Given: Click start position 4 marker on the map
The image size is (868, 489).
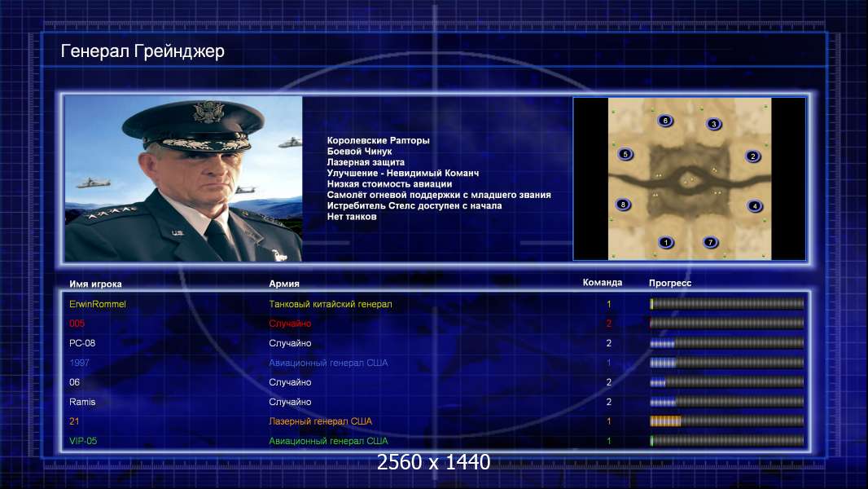Looking at the screenshot, I should (755, 206).
